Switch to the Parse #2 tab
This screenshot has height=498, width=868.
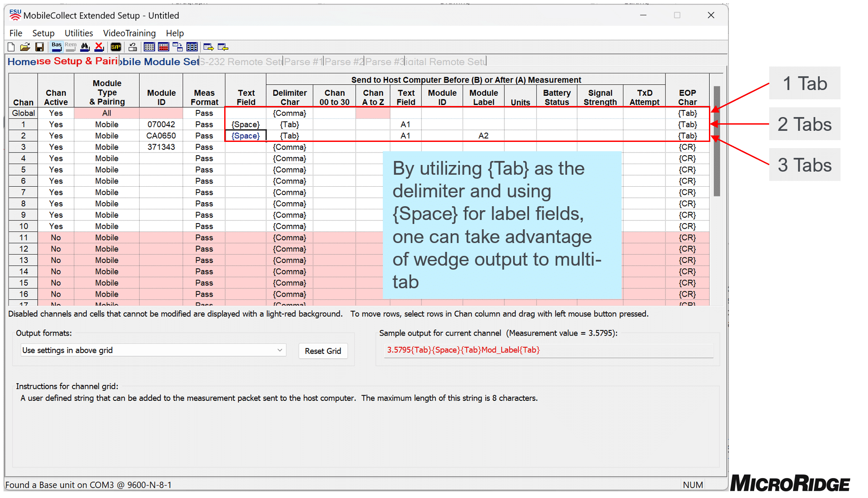click(x=344, y=62)
